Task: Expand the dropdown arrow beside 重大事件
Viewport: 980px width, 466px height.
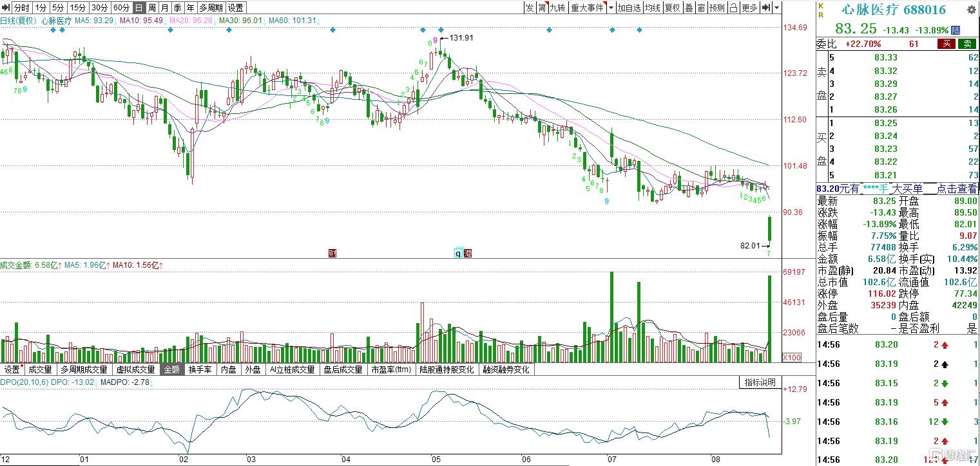Action: click(611, 8)
